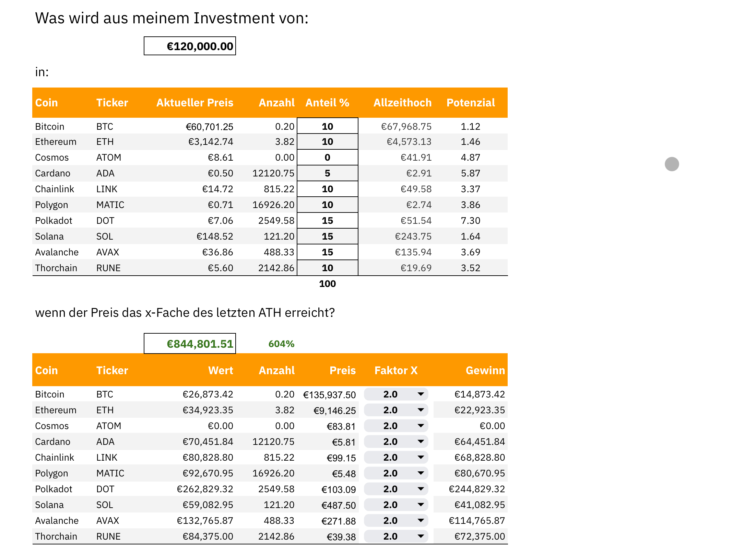Click the Preis header in lower table
Screen dimensions: 756x553
tap(342, 370)
